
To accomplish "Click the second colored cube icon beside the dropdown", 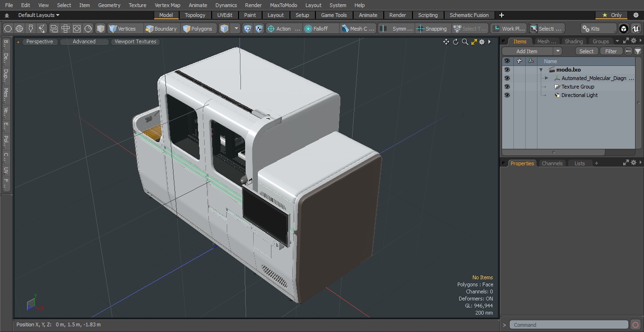I will 259,29.
